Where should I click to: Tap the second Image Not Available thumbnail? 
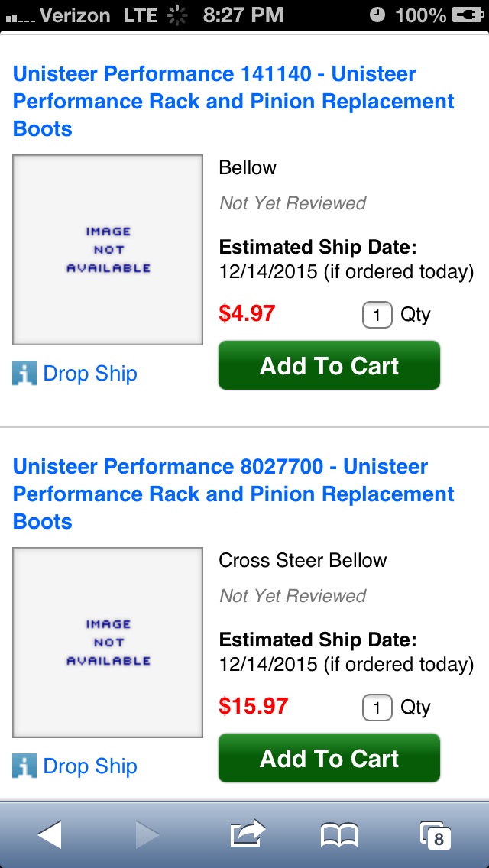pos(108,643)
